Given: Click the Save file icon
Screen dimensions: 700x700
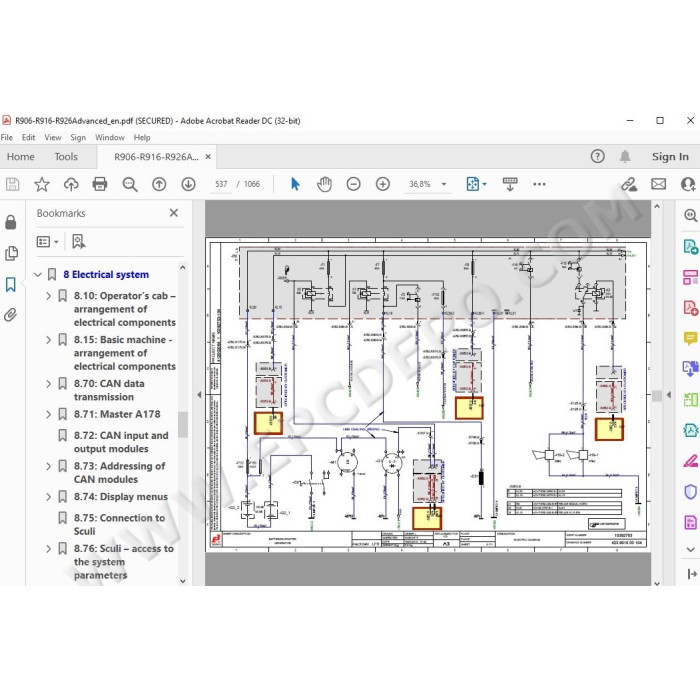Looking at the screenshot, I should (x=12, y=184).
